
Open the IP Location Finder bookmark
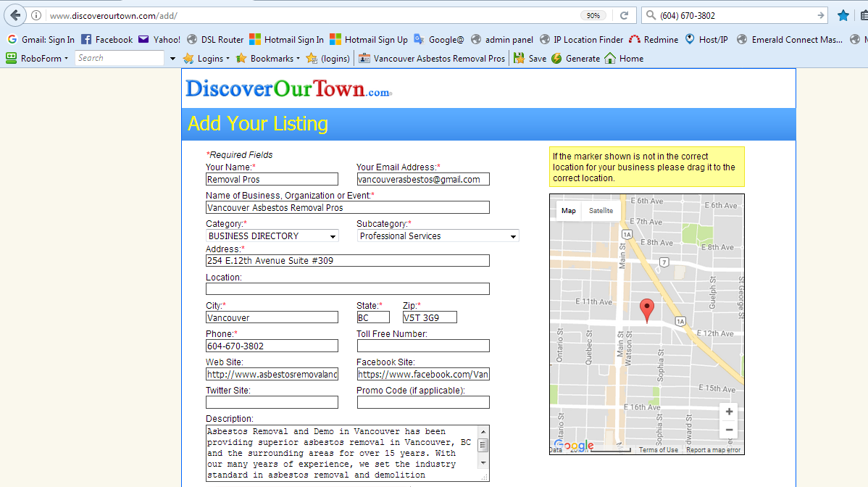tap(581, 40)
